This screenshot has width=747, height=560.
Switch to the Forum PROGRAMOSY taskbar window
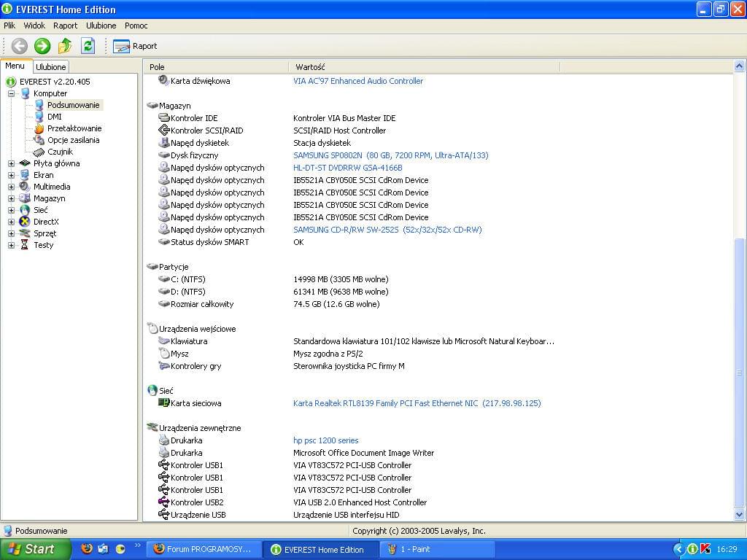click(204, 549)
